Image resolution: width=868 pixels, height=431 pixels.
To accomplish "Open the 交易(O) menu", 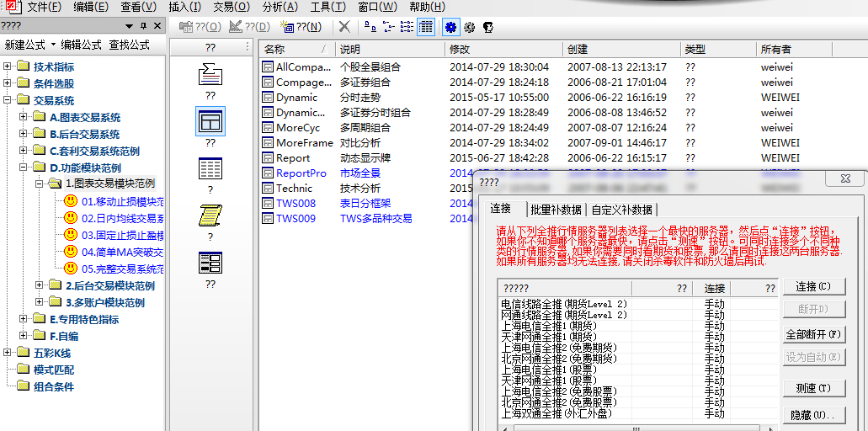I will coord(232,7).
